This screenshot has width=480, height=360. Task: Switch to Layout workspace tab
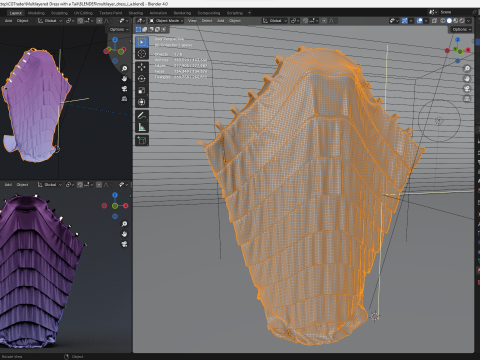coord(16,13)
